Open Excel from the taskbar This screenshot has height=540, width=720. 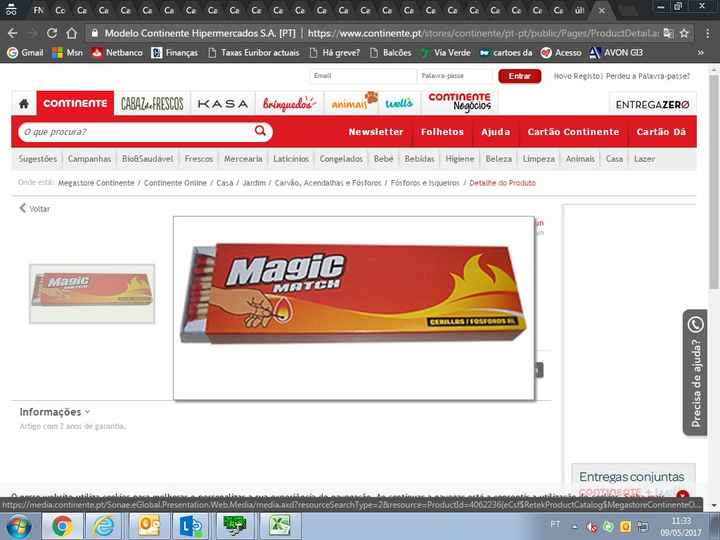tap(280, 526)
